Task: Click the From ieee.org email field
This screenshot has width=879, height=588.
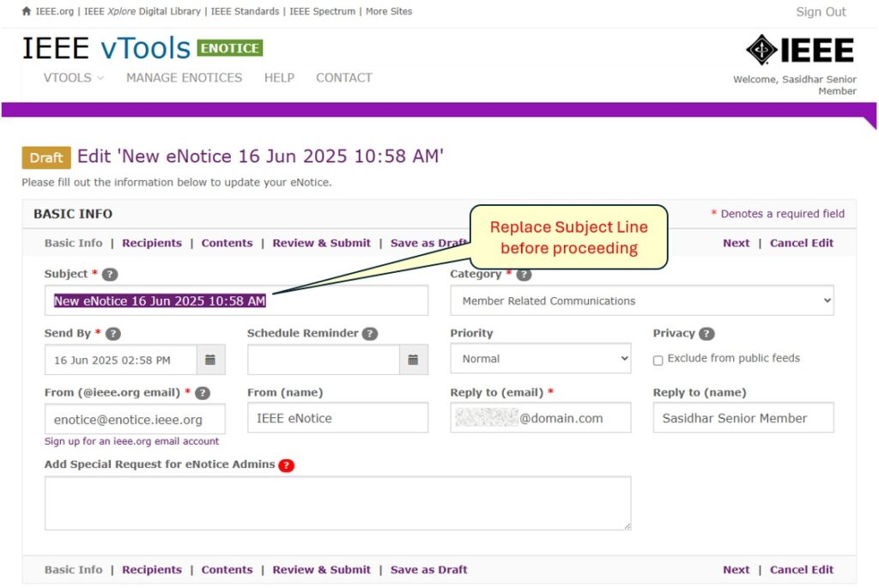Action: tap(135, 419)
